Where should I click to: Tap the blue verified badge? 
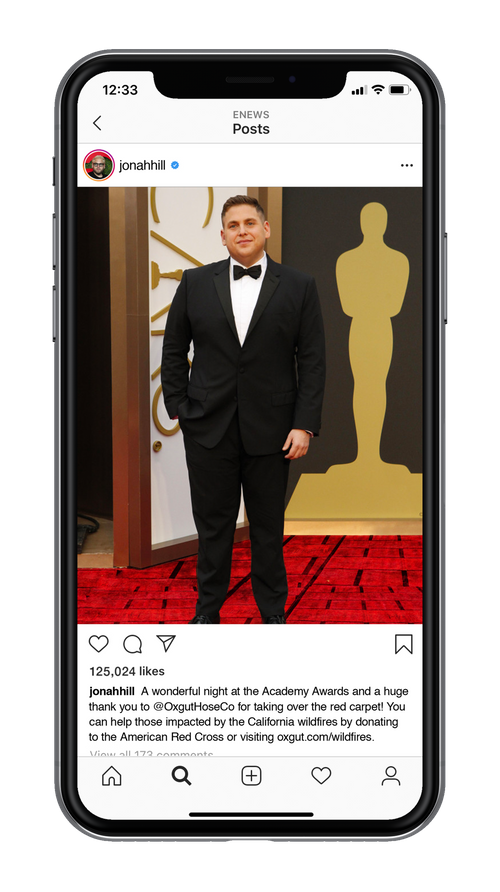[x=175, y=166]
